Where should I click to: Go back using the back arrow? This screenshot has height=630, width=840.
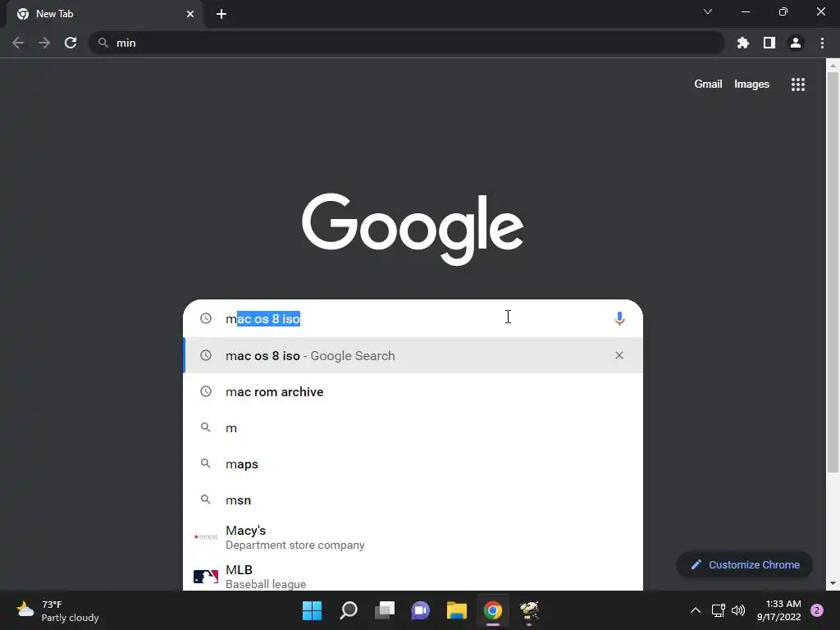point(18,43)
